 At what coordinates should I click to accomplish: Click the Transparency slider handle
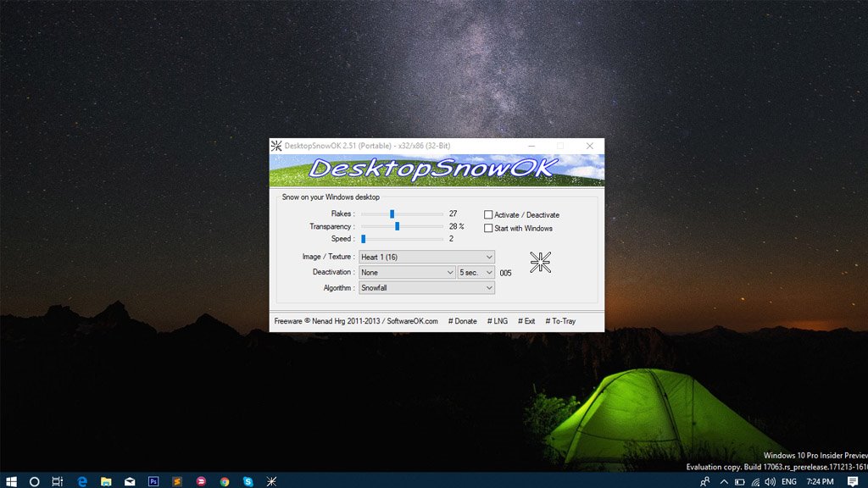pos(397,226)
